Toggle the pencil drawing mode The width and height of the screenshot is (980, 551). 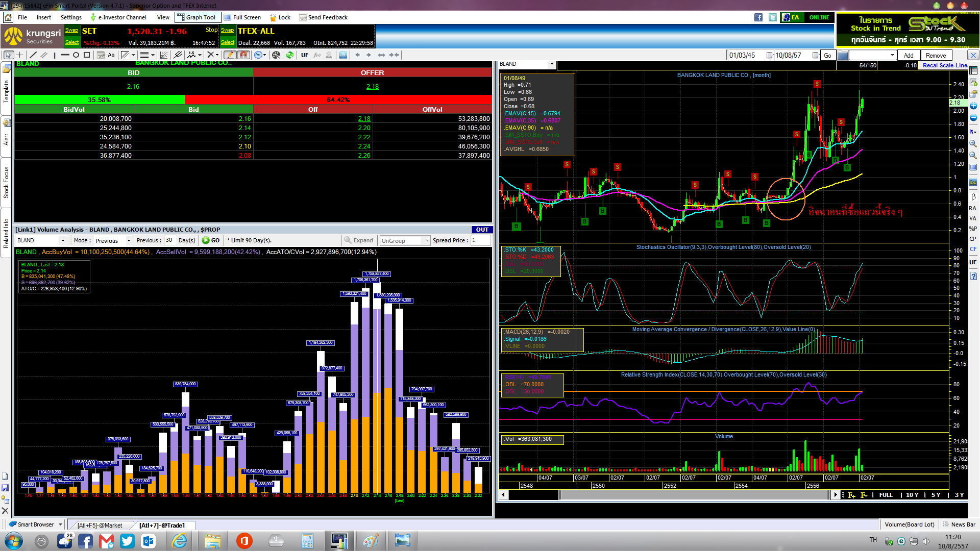pyautogui.click(x=230, y=55)
